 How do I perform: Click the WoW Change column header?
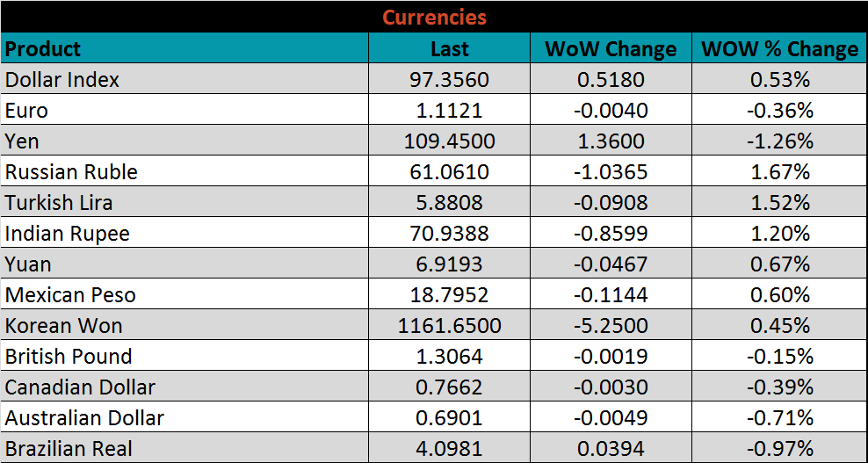[611, 49]
